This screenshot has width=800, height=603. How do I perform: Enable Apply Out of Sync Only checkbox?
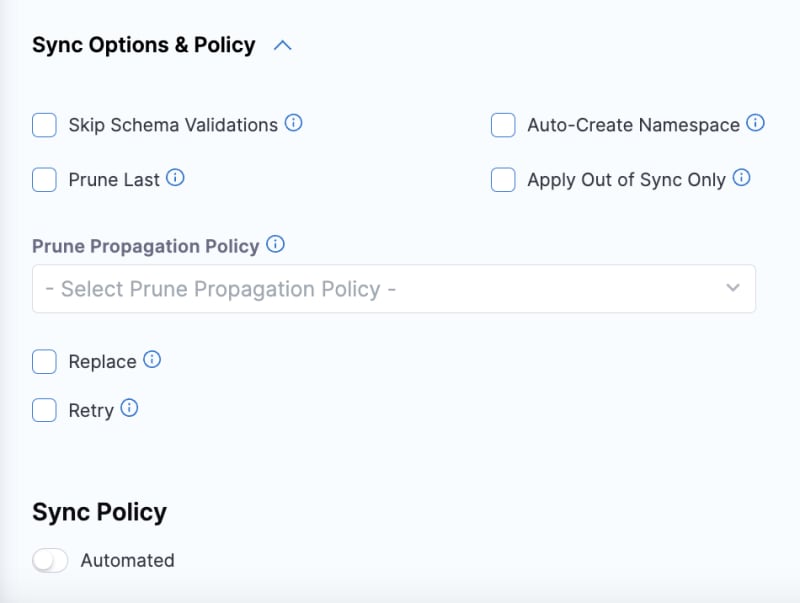point(502,180)
